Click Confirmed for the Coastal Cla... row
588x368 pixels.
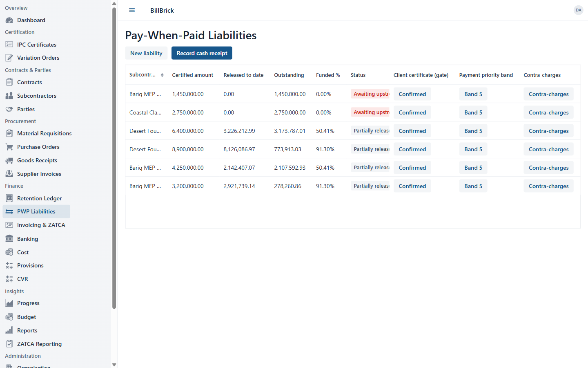click(x=412, y=112)
